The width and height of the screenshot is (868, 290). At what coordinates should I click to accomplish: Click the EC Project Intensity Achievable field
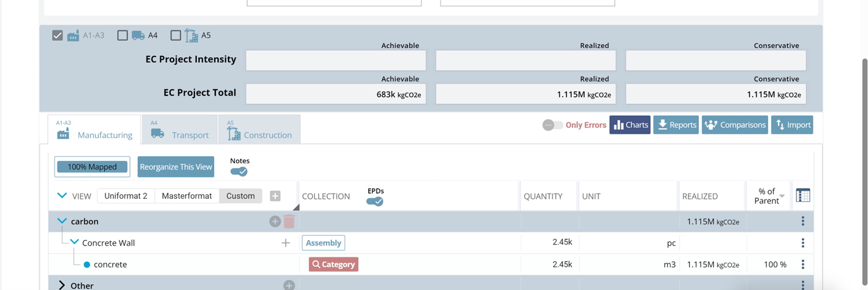[x=336, y=61]
